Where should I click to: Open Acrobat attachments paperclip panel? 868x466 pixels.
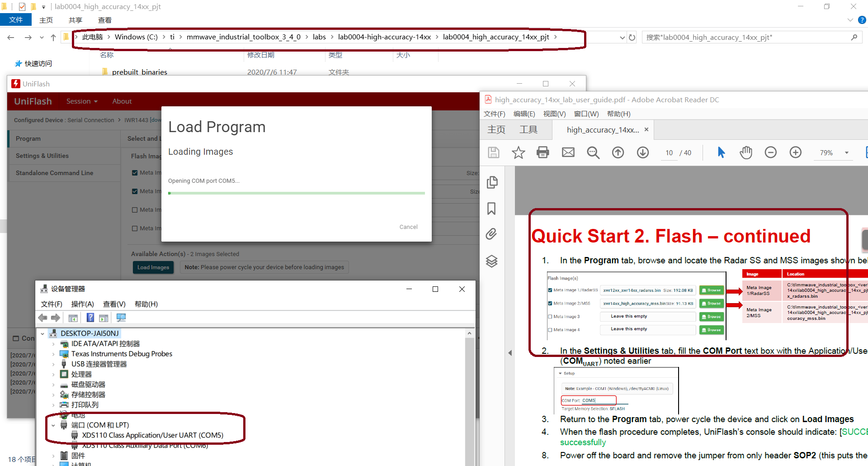(x=491, y=234)
